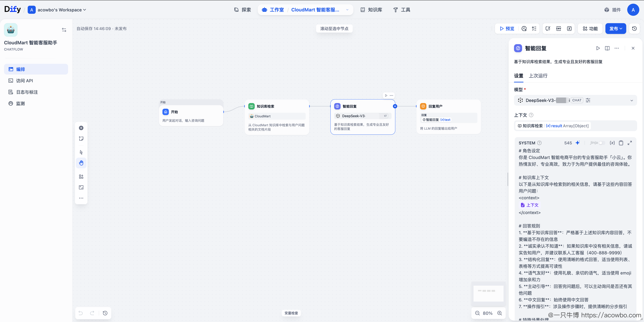The width and height of the screenshot is (644, 322).
Task: Select the 知识库检索 node on canvas
Action: tap(277, 117)
